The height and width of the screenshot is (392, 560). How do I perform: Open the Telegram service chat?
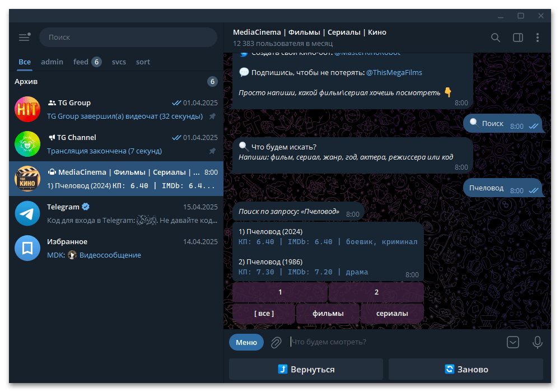(116, 213)
